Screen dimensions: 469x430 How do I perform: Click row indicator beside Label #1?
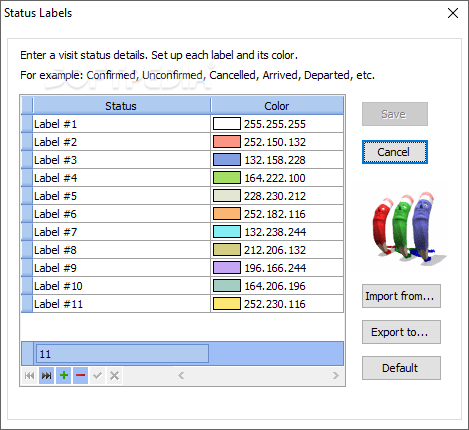pyautogui.click(x=27, y=124)
